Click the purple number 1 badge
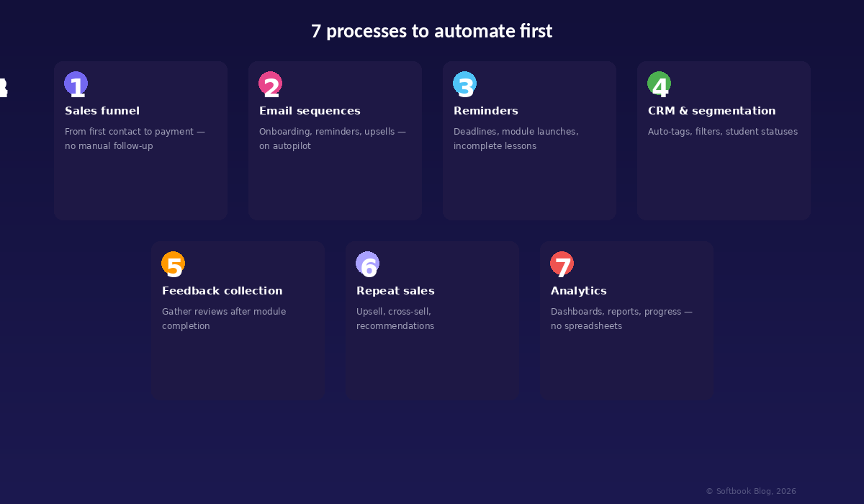Viewport: 864px width, 504px height. click(x=76, y=84)
